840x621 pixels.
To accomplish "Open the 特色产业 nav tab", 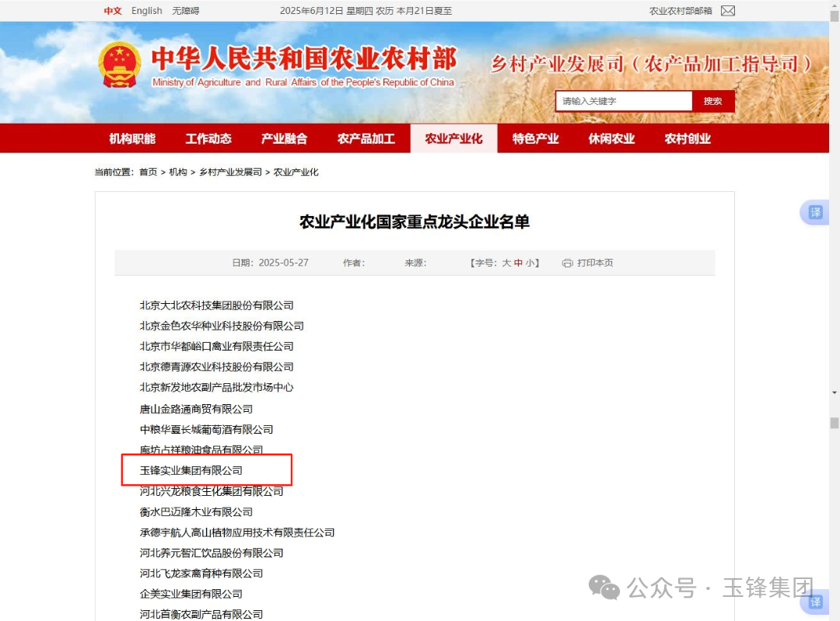I will coord(536,138).
